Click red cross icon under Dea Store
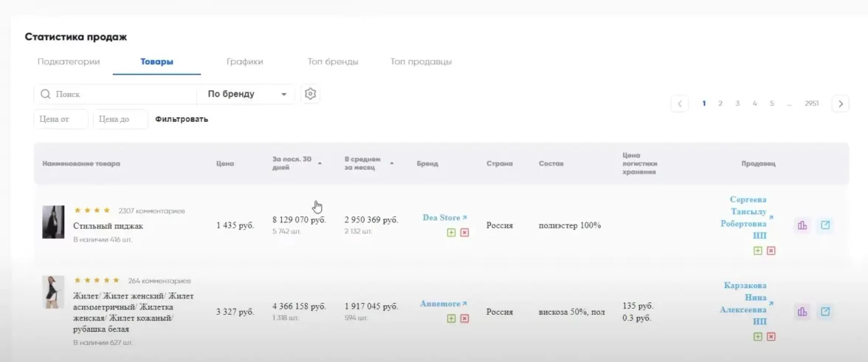 (464, 233)
